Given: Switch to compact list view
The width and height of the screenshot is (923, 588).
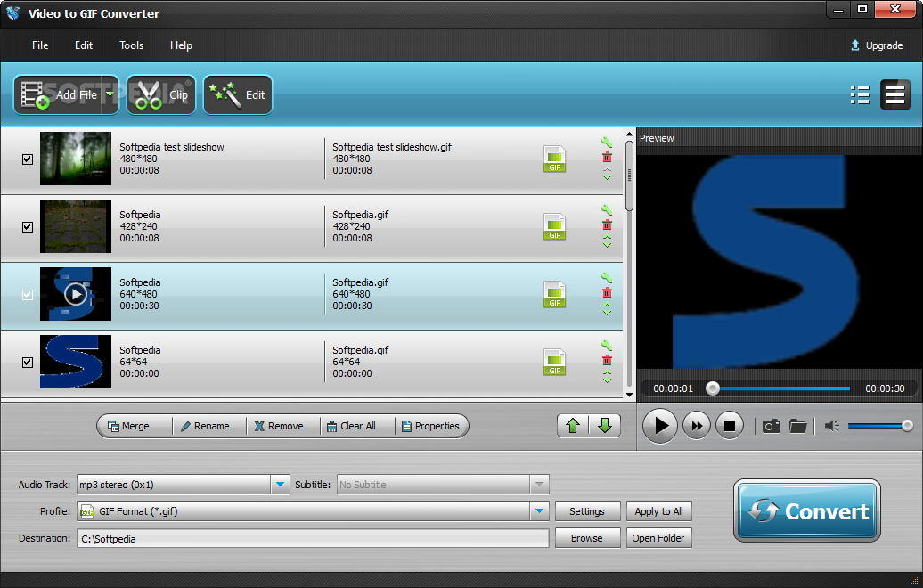Looking at the screenshot, I should (x=860, y=94).
